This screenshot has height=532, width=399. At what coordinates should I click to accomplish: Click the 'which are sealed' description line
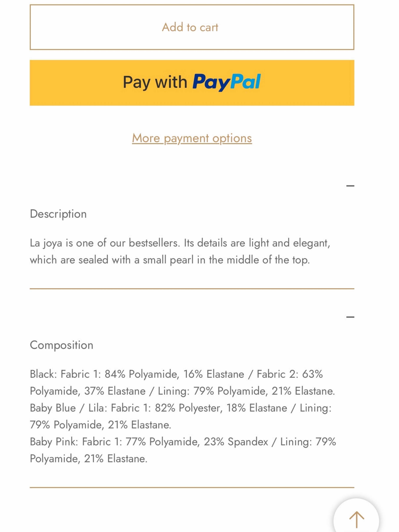tap(170, 260)
